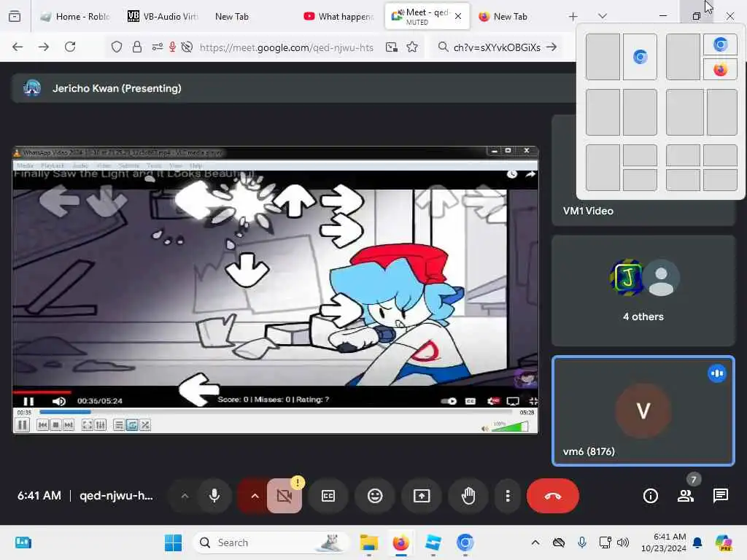Click microphone permission indicator in address bar

(x=172, y=47)
